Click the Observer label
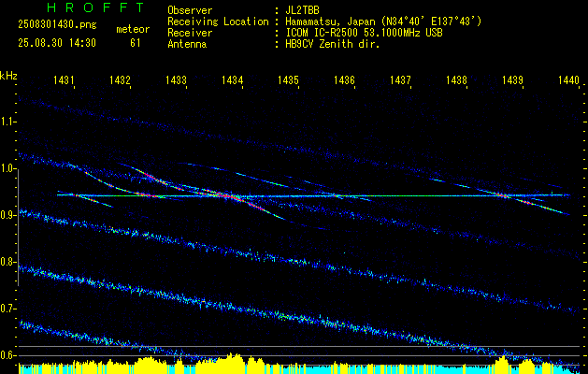 coord(190,10)
